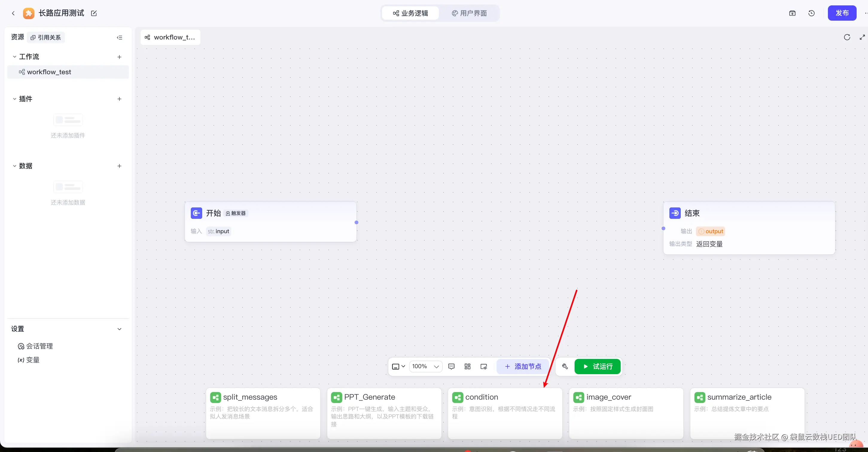Open version history clock icon
This screenshot has height=452, width=868.
coord(811,13)
